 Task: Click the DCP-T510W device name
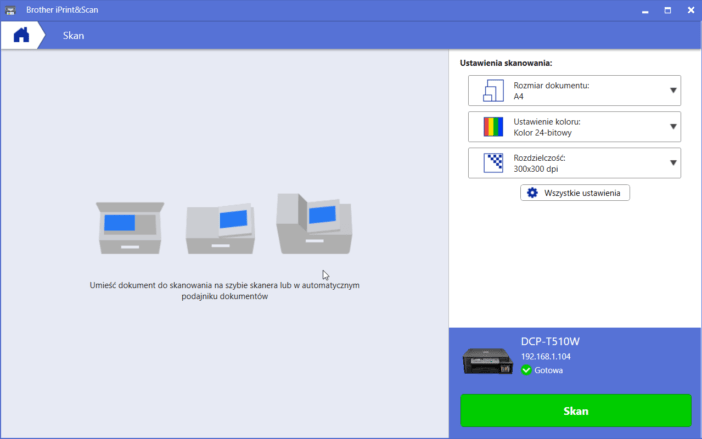pos(550,341)
